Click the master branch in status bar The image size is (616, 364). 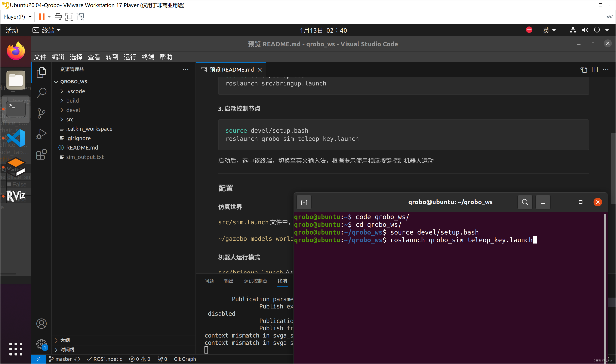coord(60,359)
